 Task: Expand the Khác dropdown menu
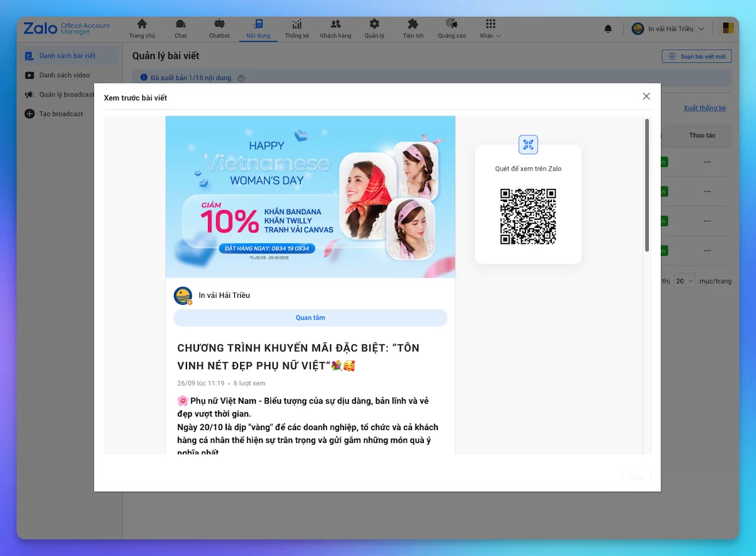coord(490,28)
